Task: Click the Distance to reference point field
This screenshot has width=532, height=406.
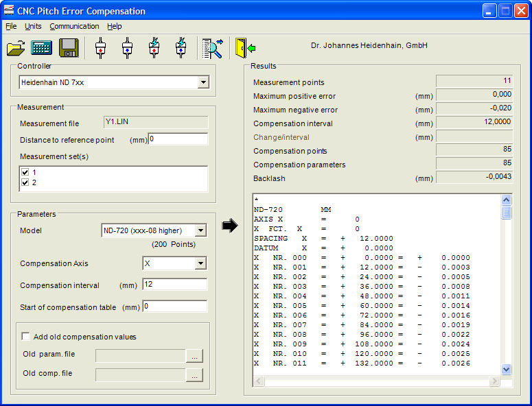Action: click(178, 139)
